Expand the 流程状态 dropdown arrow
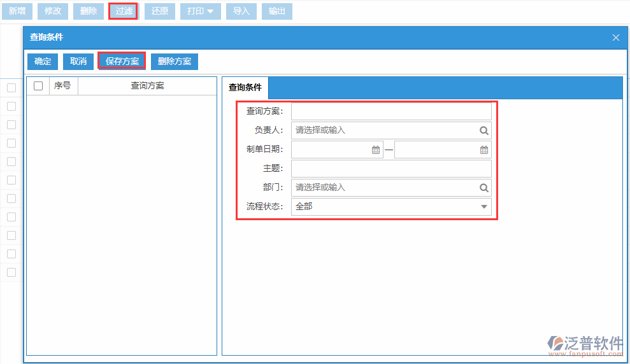Screen dimensions: 630x364 point(483,207)
